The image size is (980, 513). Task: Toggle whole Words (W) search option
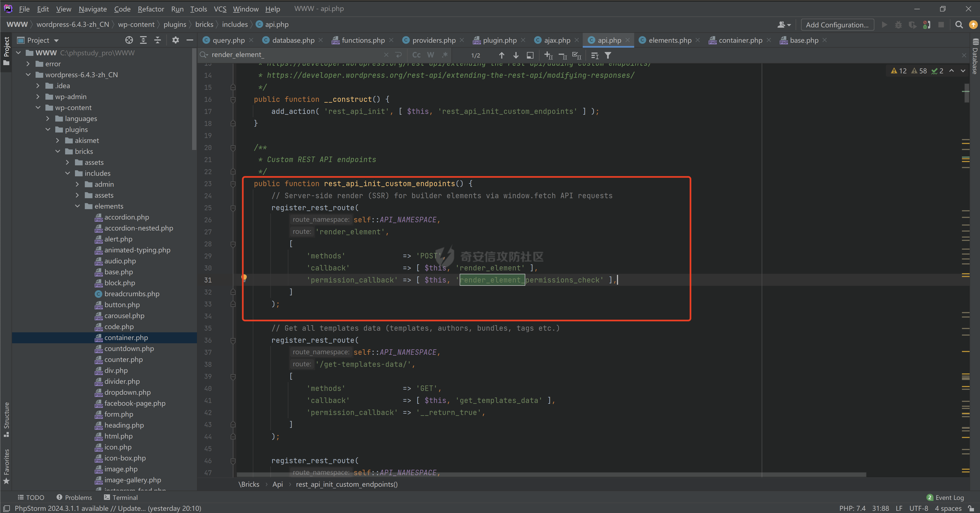[430, 55]
